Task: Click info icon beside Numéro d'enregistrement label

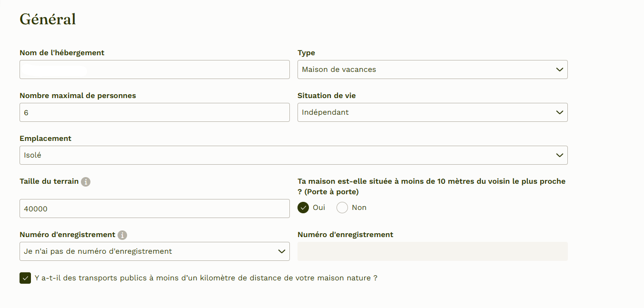Action: click(x=122, y=235)
